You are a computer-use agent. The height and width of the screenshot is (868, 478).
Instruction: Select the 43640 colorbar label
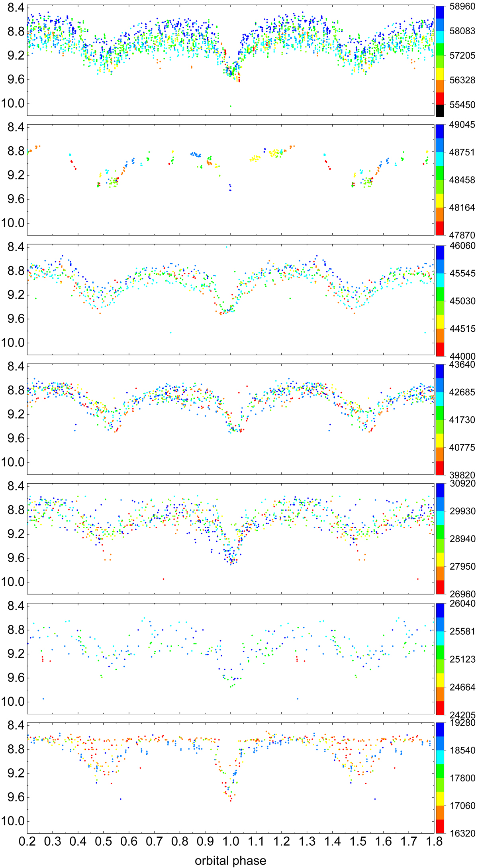click(462, 364)
